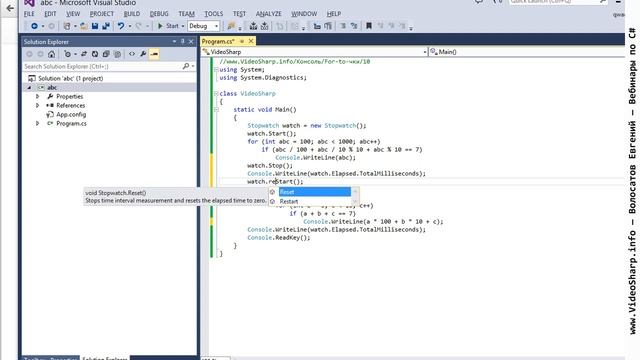
Task: Click the toggle bookmark toolbar icon
Action: point(369,26)
